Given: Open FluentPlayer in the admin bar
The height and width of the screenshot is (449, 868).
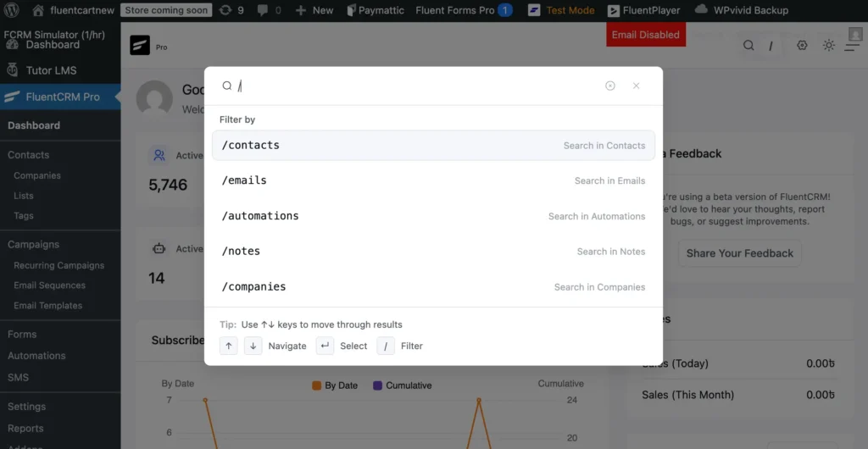Looking at the screenshot, I should 643,10.
